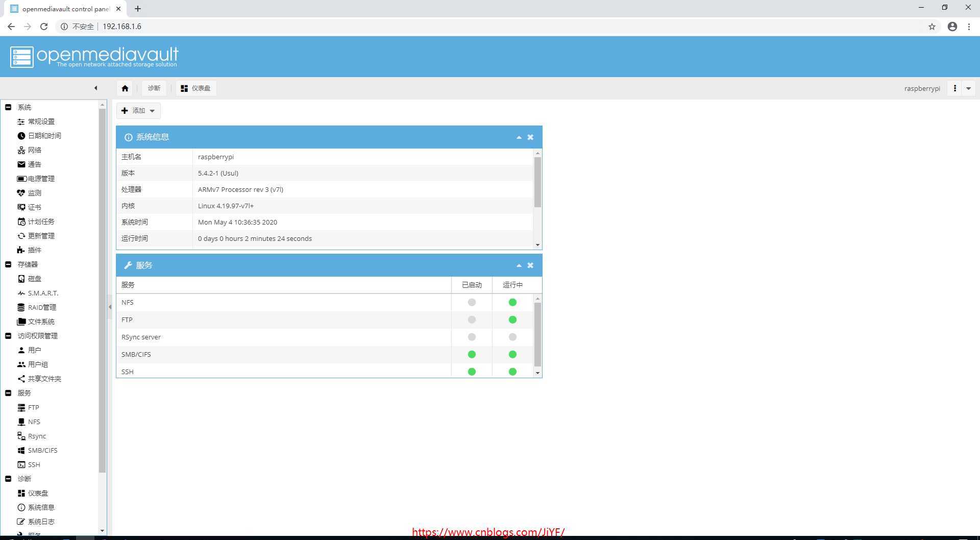Collapse the navigation sidebar with left arrow
The height and width of the screenshot is (540, 980).
[x=95, y=88]
